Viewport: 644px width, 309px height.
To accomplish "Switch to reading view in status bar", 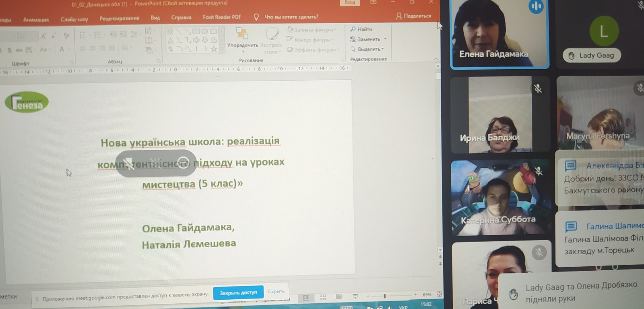I will [x=339, y=297].
